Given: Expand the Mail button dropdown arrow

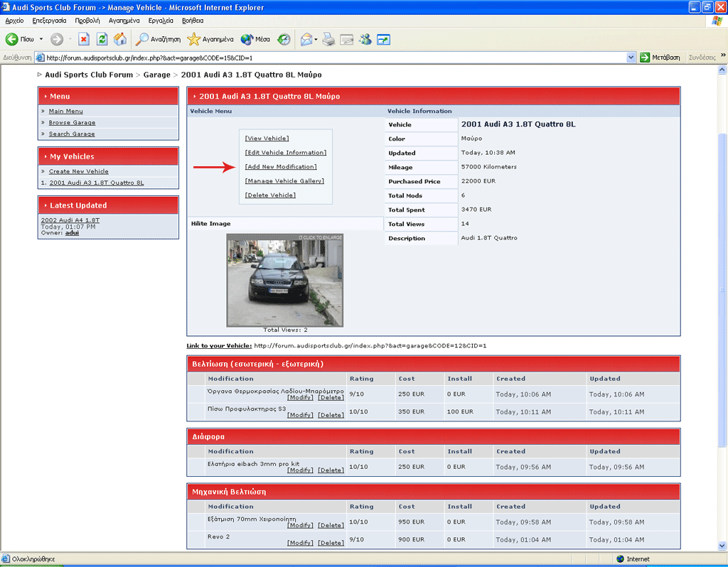Looking at the screenshot, I should coord(316,39).
